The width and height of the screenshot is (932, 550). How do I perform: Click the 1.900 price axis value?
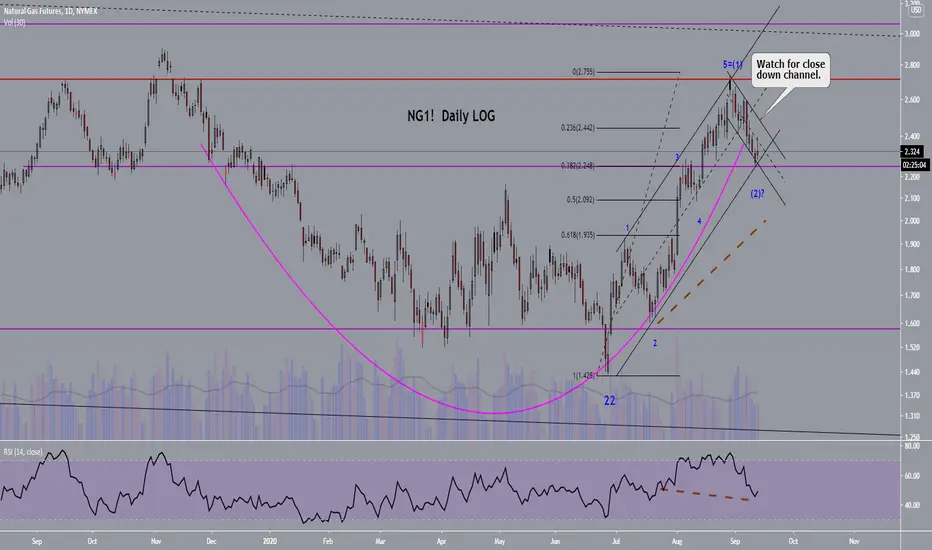912,244
